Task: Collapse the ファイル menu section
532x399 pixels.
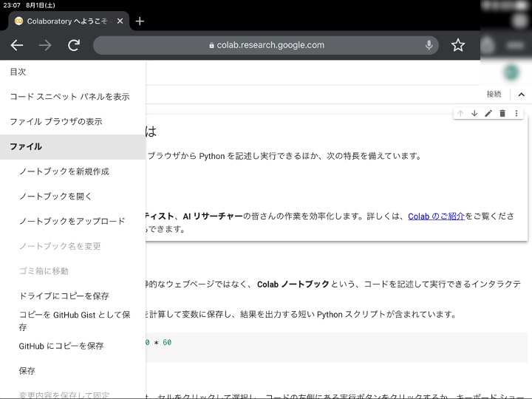Action: (x=73, y=146)
